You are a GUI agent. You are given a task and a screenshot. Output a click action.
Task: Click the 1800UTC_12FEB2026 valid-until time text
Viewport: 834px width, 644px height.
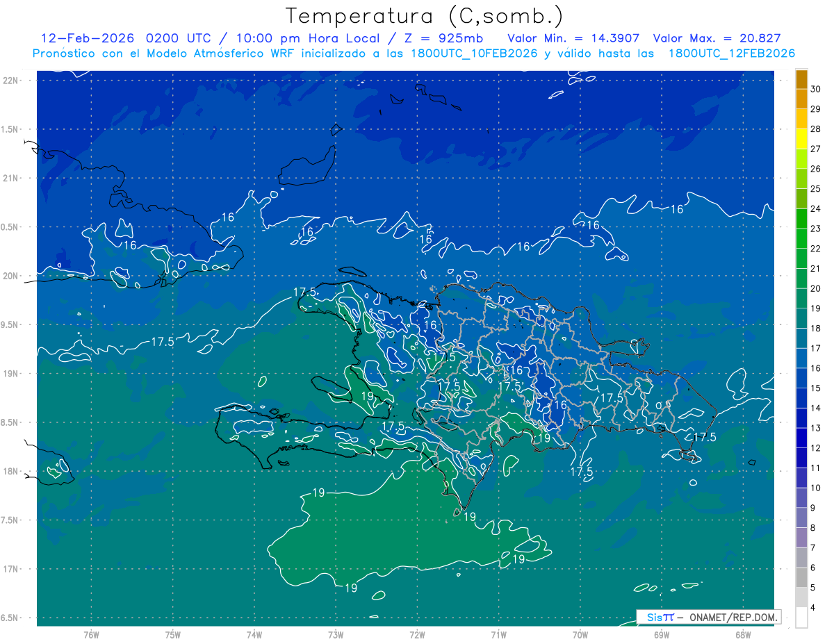tap(731, 53)
